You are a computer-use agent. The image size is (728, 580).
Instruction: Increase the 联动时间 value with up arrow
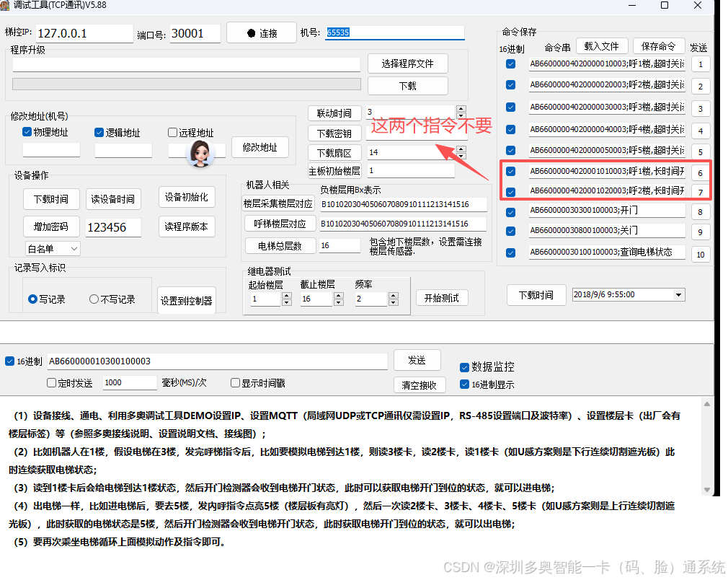461,109
